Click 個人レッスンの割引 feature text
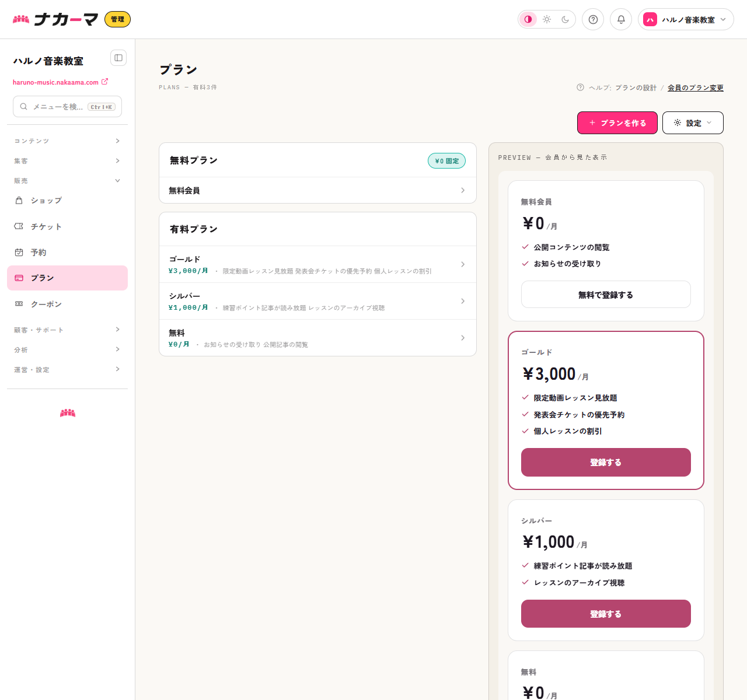 [568, 431]
